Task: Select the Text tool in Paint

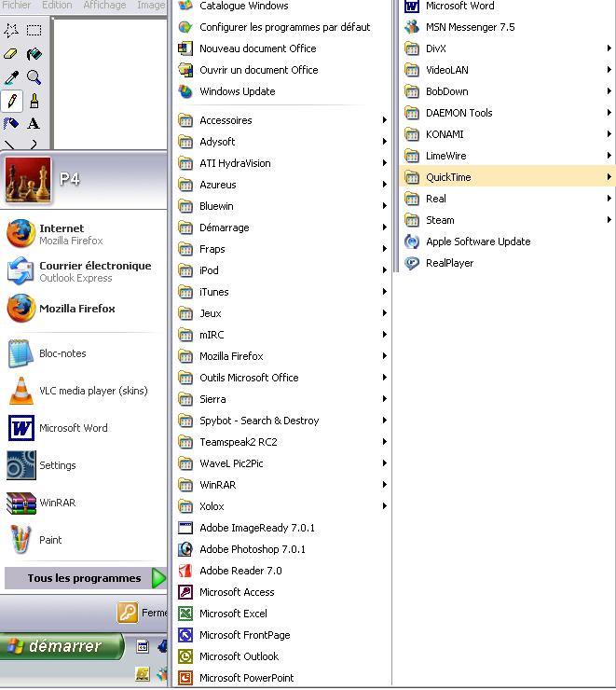Action: (x=34, y=123)
